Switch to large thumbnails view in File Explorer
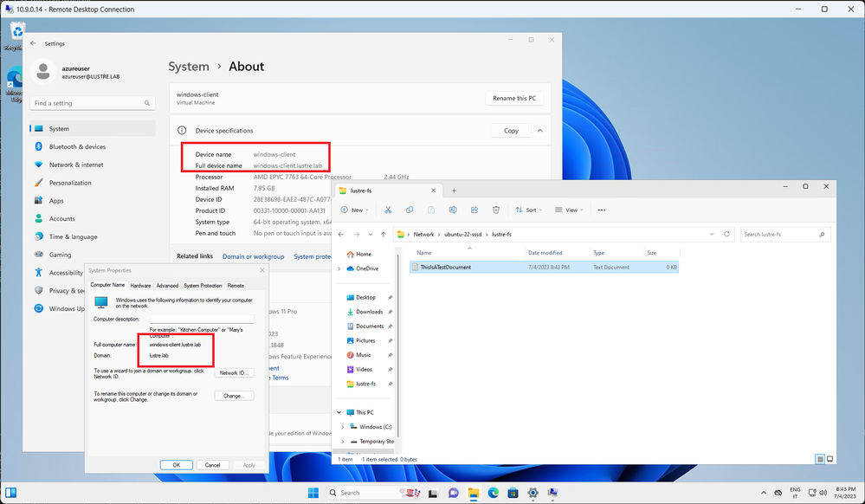The height and width of the screenshot is (504, 865). pos(829,459)
